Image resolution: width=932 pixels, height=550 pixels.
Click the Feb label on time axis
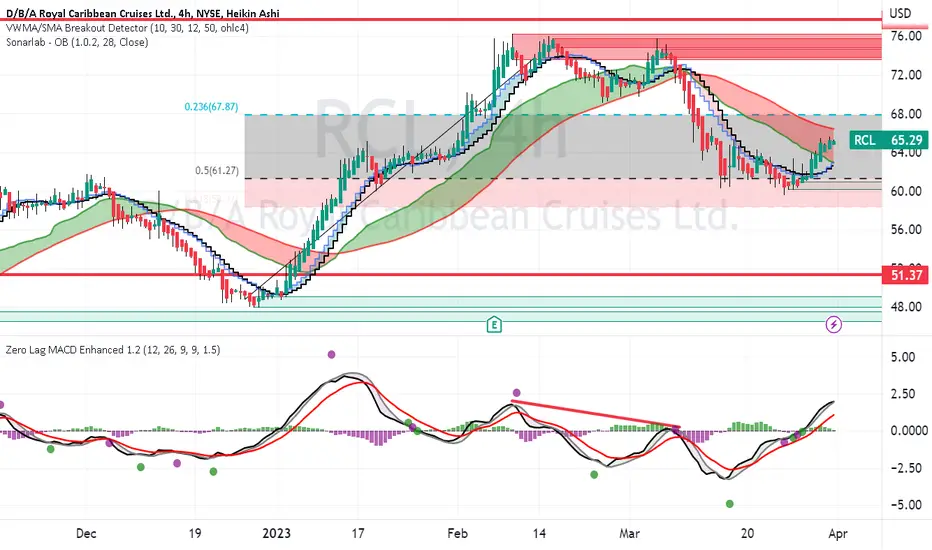458,533
